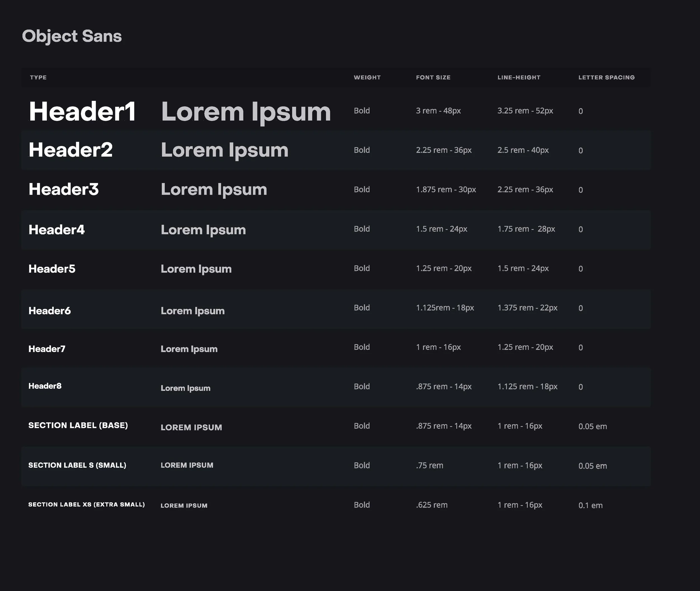Click the Header7 Lorem Ipsum sample
Image resolution: width=700 pixels, height=591 pixels.
(x=189, y=349)
